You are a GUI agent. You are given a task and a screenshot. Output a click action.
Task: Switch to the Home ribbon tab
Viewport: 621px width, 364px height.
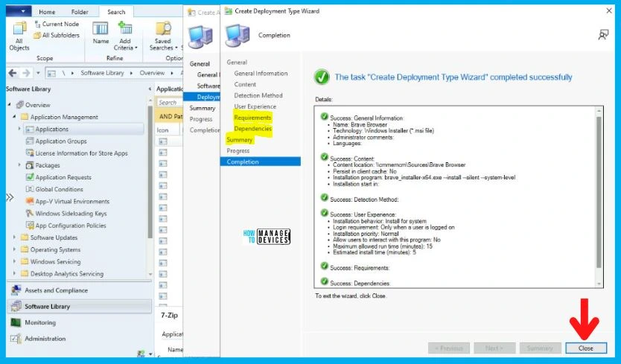click(47, 12)
